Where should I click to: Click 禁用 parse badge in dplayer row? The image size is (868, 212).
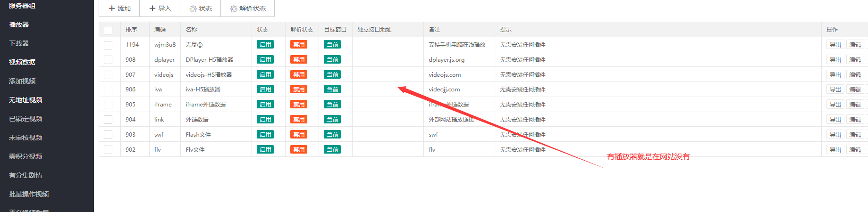click(x=299, y=60)
